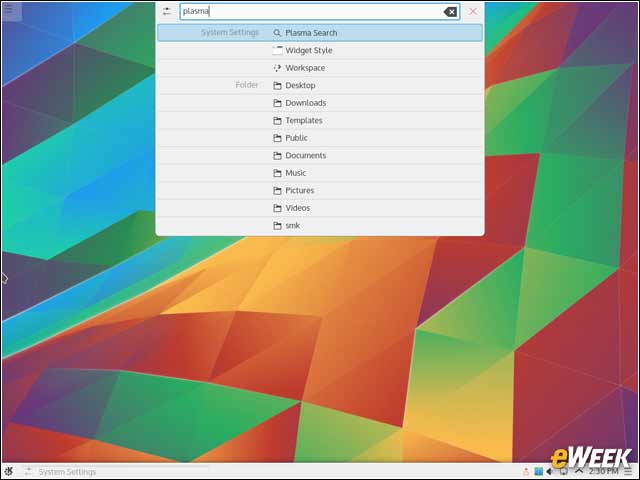The image size is (640, 480).
Task: Open the Downloads folder result
Action: [x=320, y=103]
